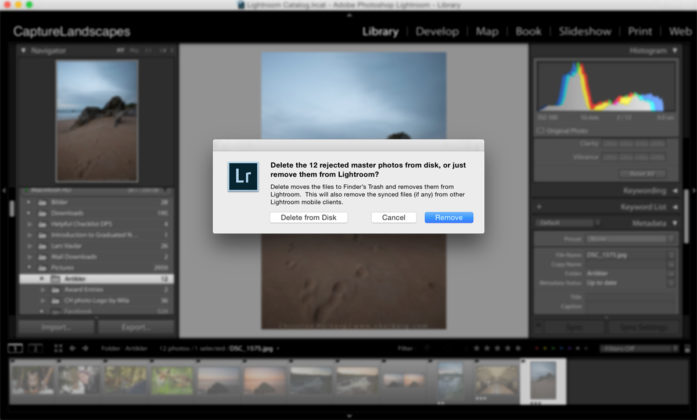Click the main window display icon
697x420 pixels.
(x=15, y=348)
